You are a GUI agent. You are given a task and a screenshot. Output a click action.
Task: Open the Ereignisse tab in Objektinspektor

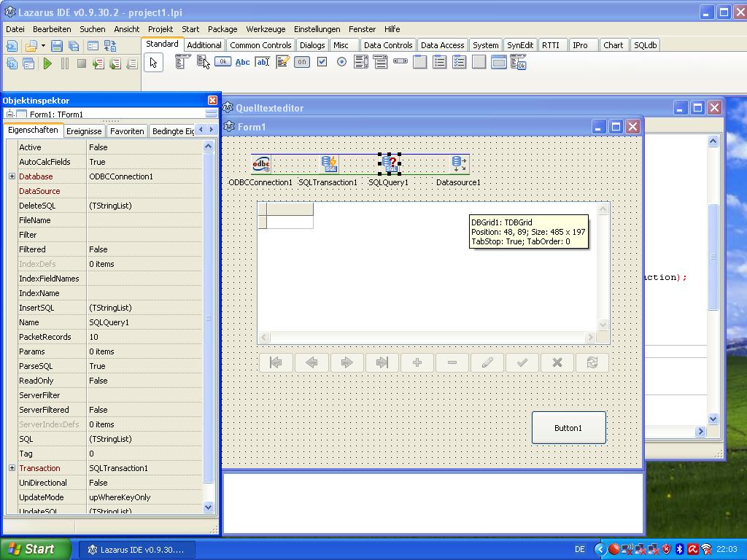[84, 131]
